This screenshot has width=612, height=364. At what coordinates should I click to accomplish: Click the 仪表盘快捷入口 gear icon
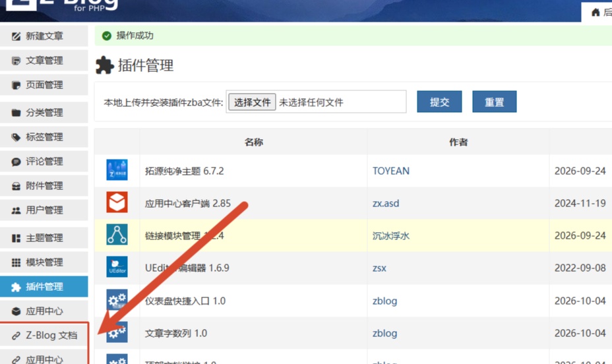tap(117, 299)
